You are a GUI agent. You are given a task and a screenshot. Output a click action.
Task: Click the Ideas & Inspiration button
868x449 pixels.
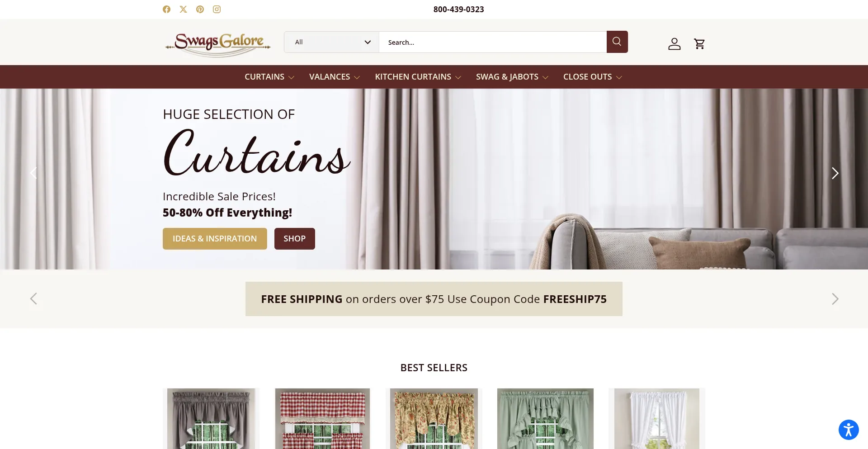(215, 239)
